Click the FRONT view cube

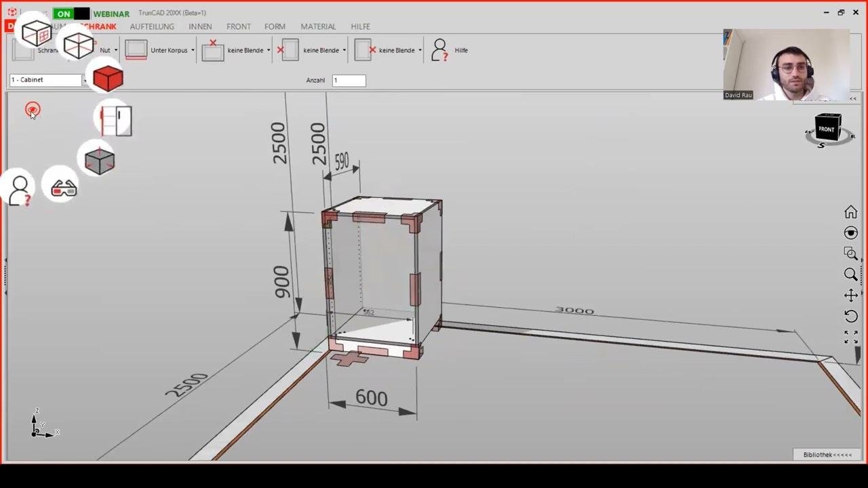coord(827,128)
